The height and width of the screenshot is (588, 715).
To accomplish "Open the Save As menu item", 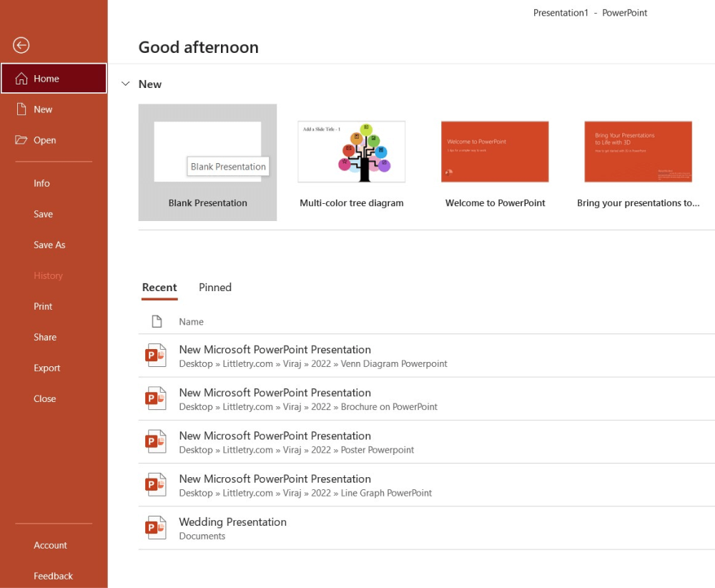I will (x=49, y=245).
